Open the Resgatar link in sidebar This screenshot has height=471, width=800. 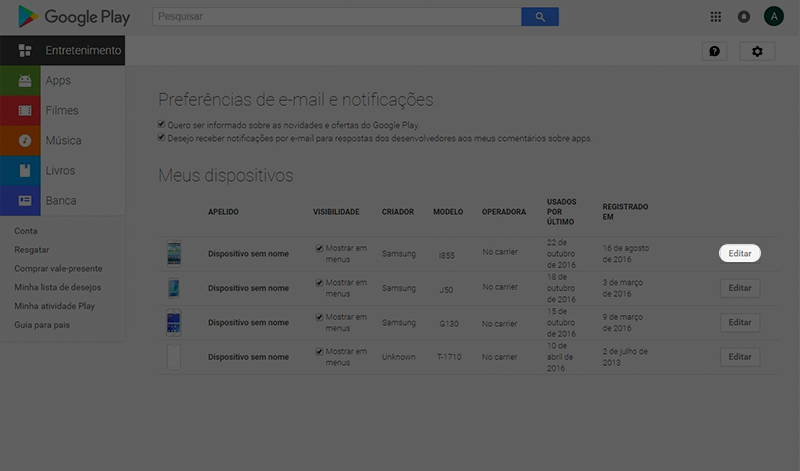click(x=32, y=250)
